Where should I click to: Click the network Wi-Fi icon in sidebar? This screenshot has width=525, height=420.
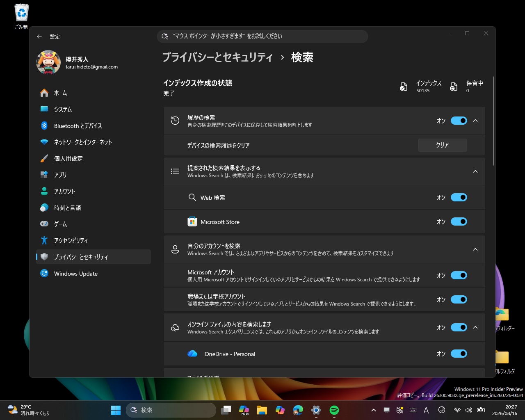pyautogui.click(x=44, y=142)
